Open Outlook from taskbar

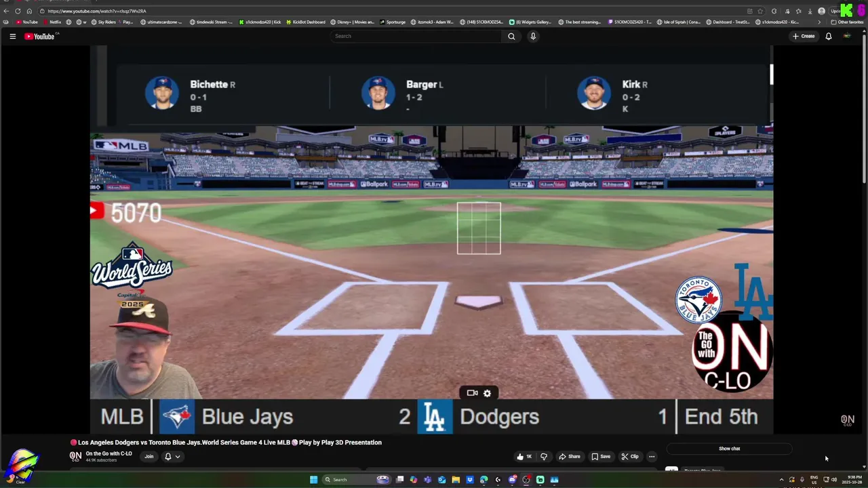point(441,479)
